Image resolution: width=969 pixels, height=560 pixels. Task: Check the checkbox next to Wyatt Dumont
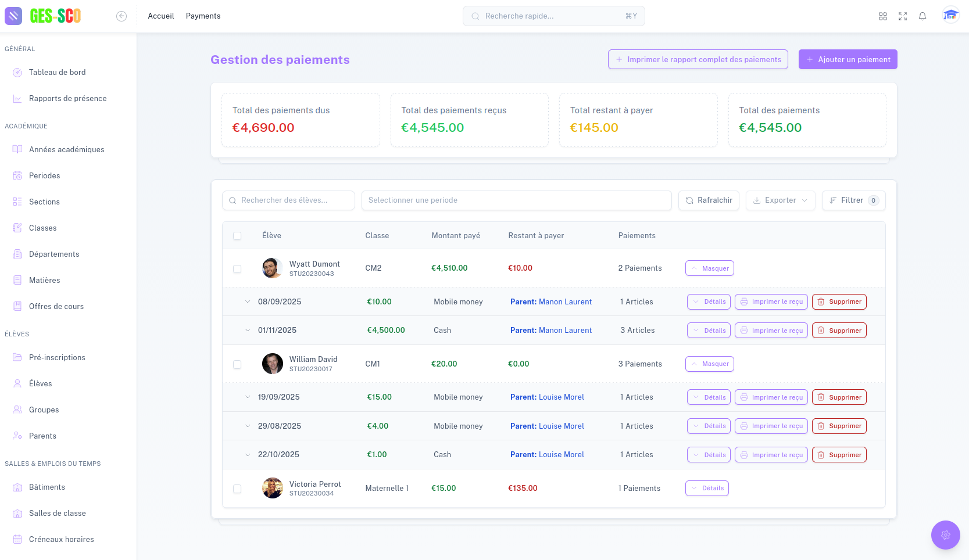coord(237,268)
